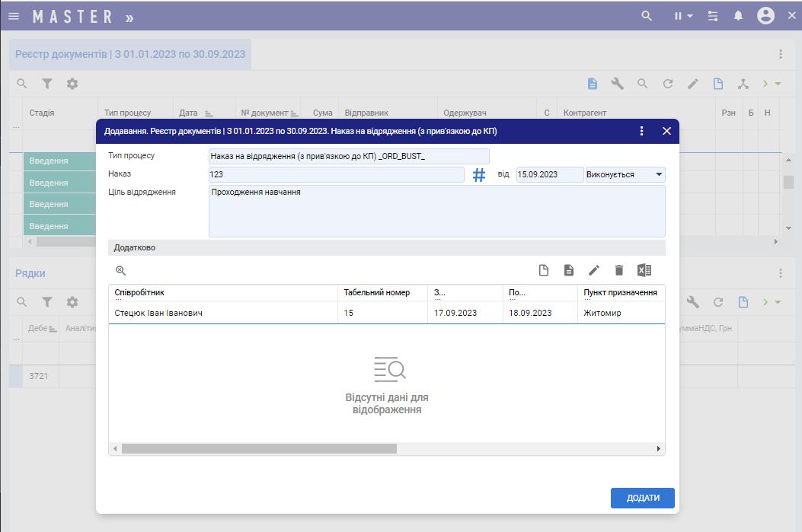Click the pencil edit icon in dialog

coord(594,270)
